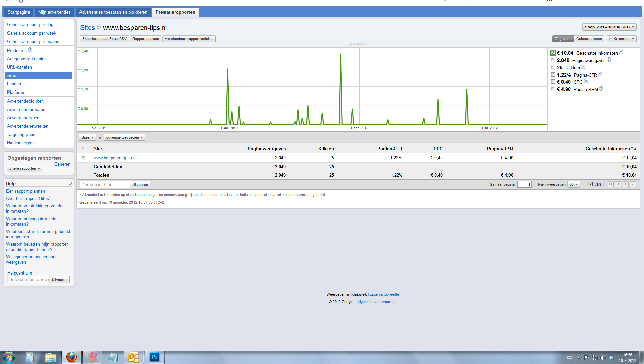Enable Pagina-CTR chart metric
This screenshot has height=364, width=644.
553,75
